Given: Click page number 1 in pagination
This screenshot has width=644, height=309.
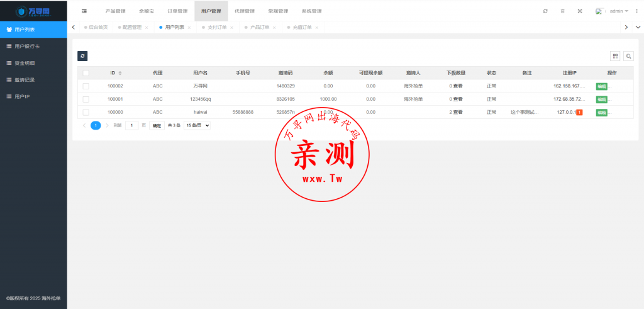Looking at the screenshot, I should click(x=96, y=125).
